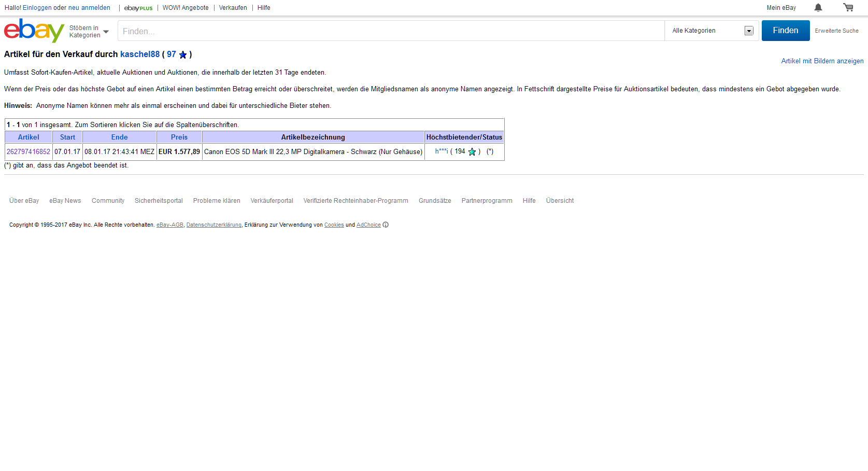Click into the Finden search field
The height and width of the screenshot is (471, 868).
click(x=391, y=31)
